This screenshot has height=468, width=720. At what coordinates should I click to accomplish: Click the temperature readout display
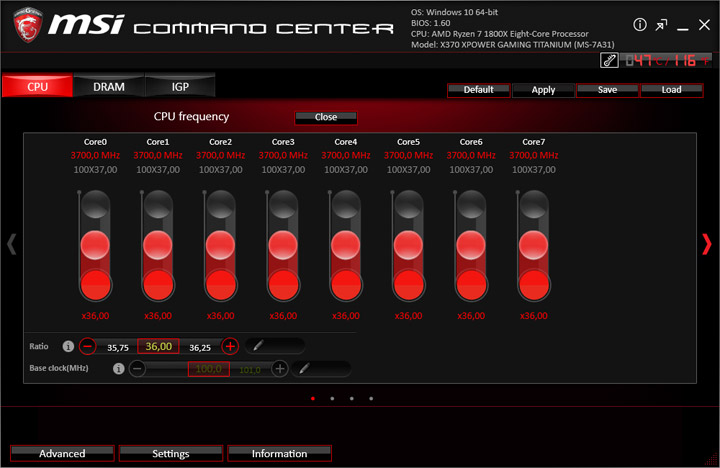click(666, 60)
